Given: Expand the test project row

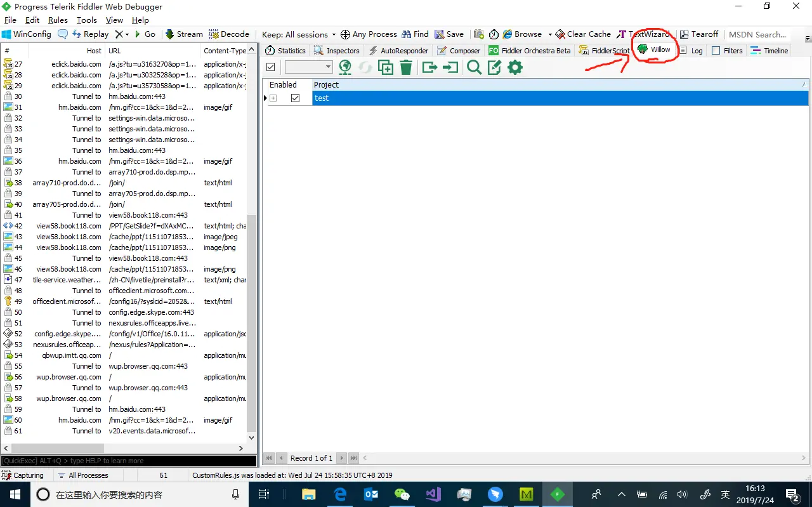Looking at the screenshot, I should 273,98.
